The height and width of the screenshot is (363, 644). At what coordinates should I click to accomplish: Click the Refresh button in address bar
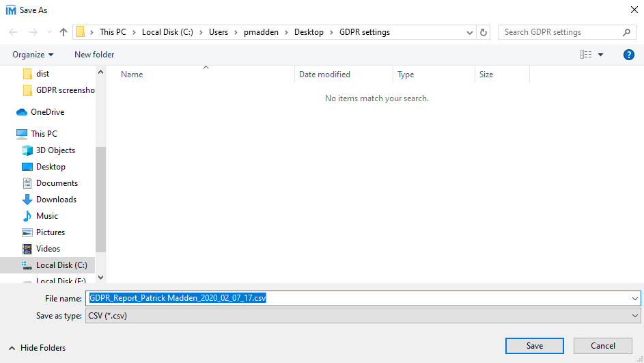coord(484,32)
